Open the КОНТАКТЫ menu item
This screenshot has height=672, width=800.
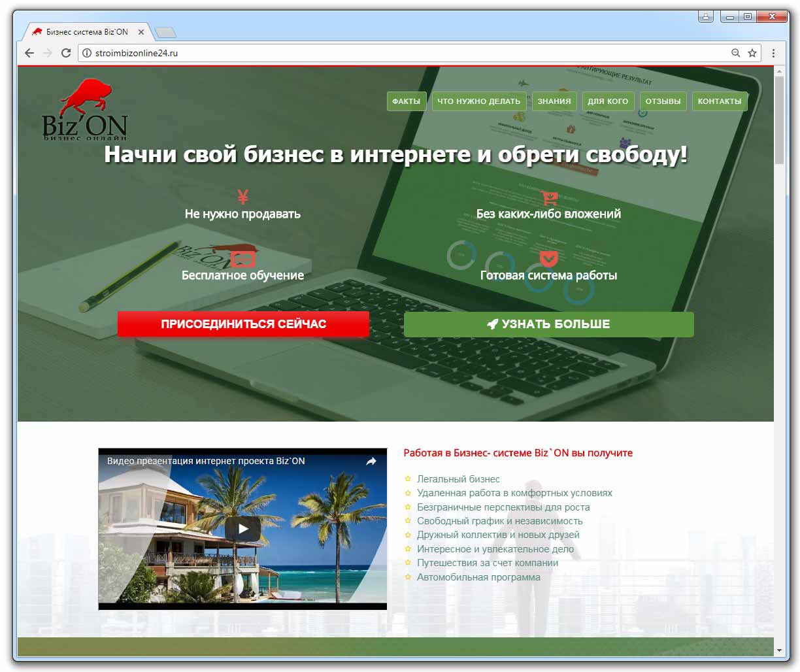pos(720,101)
